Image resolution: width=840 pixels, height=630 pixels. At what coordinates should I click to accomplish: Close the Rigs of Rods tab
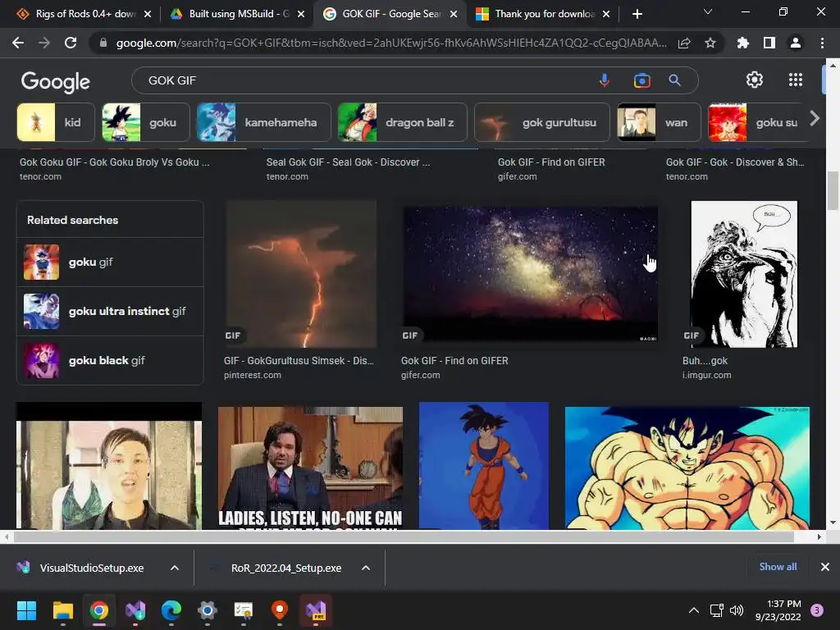[x=148, y=14]
